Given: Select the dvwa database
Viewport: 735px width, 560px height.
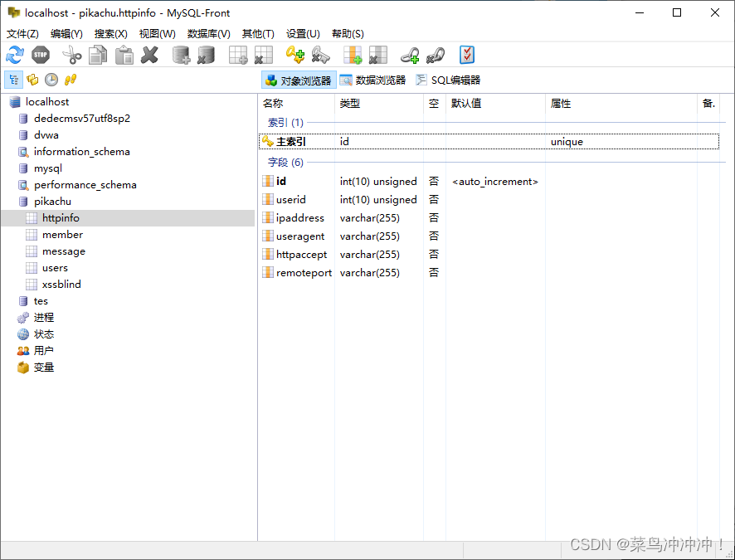Looking at the screenshot, I should coord(46,135).
